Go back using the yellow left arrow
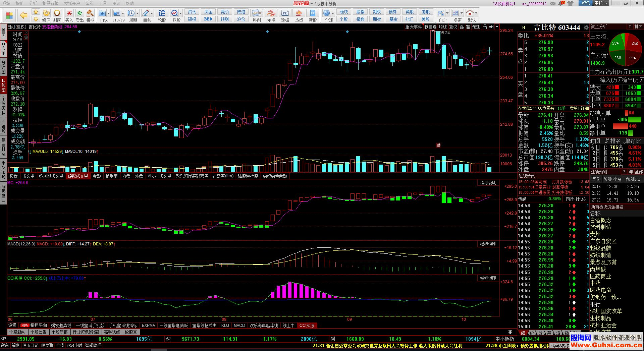Image resolution: width=644 pixels, height=351 pixels. pos(23,15)
